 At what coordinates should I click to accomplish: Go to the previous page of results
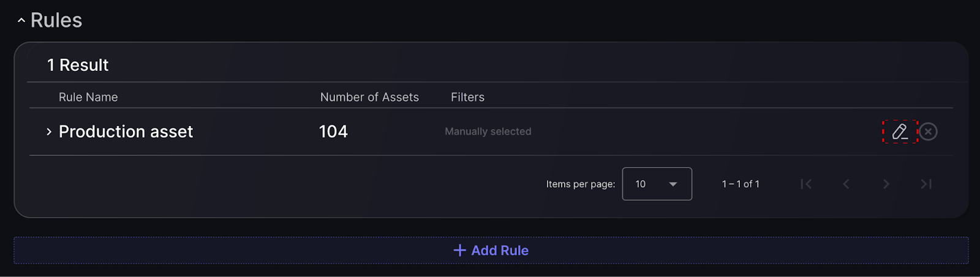pos(846,184)
